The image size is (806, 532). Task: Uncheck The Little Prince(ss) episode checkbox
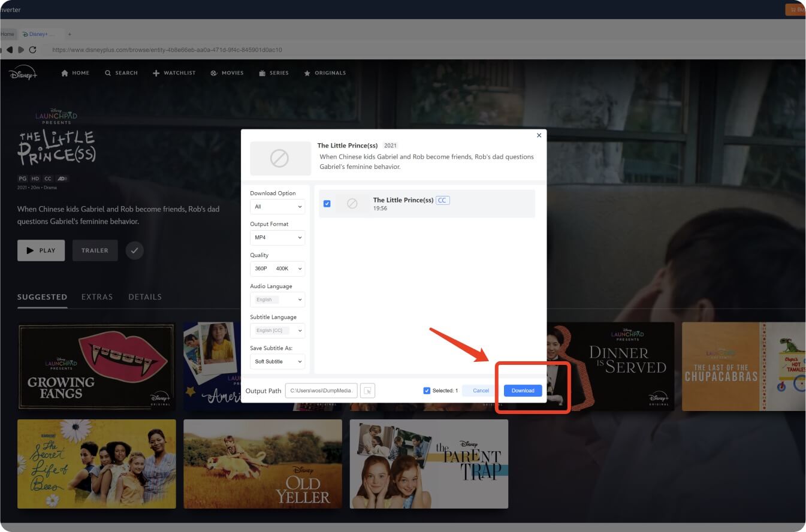click(x=327, y=204)
